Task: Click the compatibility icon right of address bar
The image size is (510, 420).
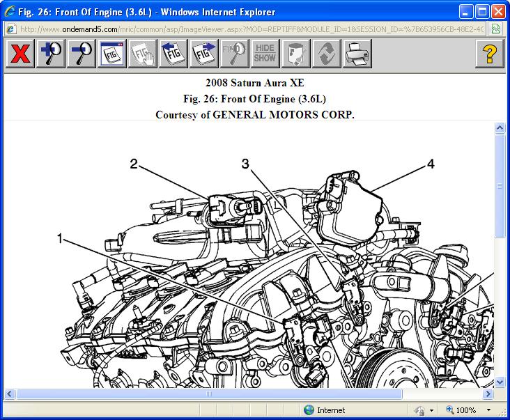Action: pyautogui.click(x=495, y=29)
